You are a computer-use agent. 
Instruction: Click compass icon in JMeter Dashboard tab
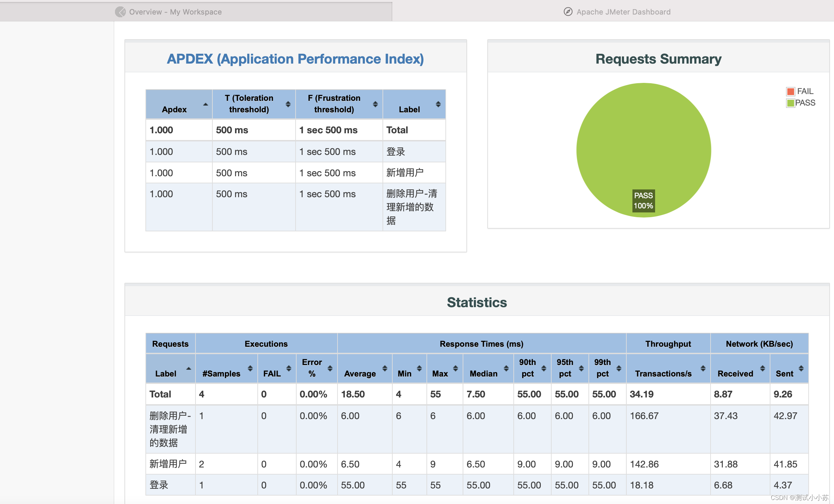(568, 12)
